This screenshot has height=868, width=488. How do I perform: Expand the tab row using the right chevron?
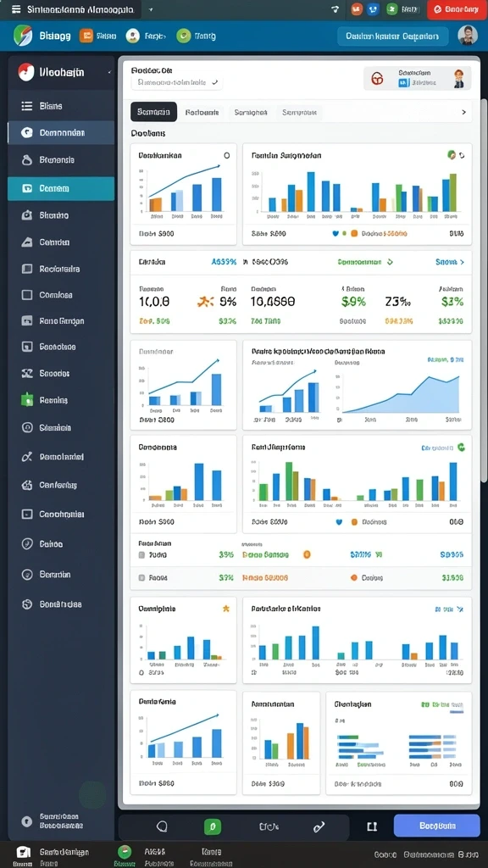[463, 112]
